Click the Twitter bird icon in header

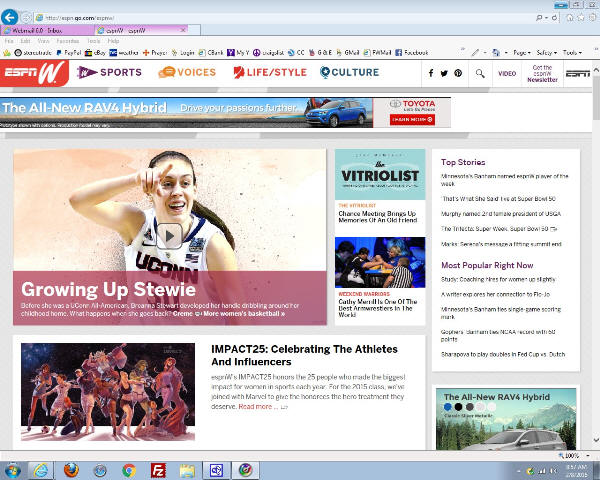(445, 73)
